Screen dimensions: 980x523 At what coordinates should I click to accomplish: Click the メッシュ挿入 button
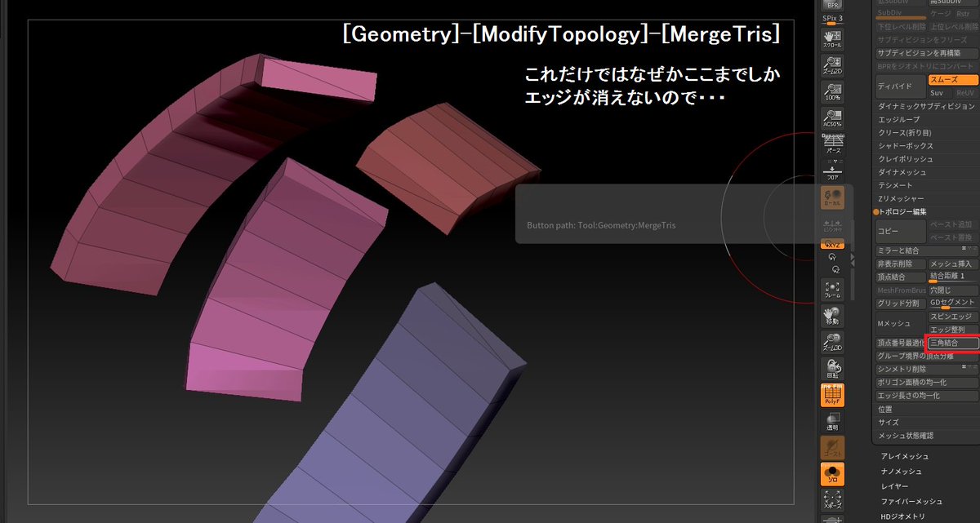point(953,264)
